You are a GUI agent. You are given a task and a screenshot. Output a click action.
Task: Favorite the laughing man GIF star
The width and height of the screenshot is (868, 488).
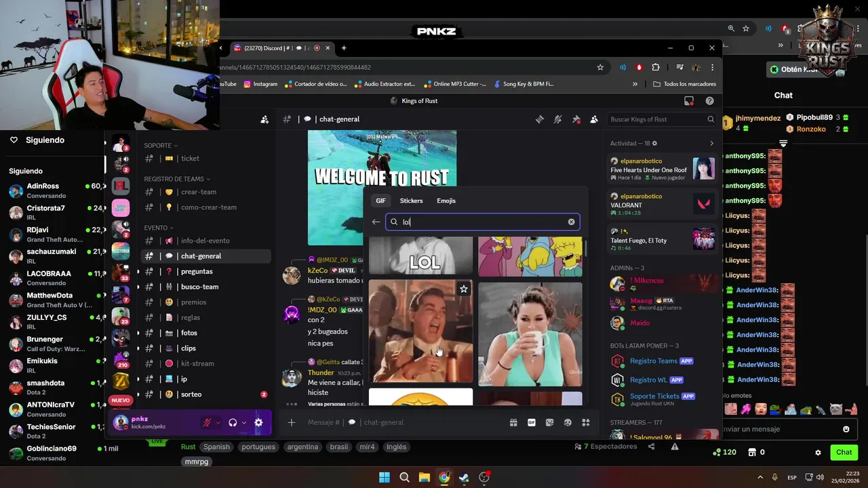[464, 289]
